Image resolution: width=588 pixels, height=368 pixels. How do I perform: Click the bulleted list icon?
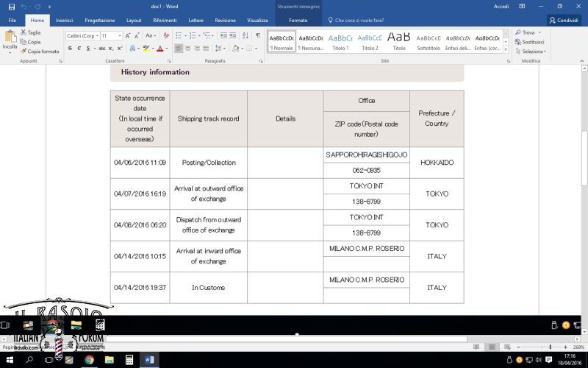click(x=179, y=35)
